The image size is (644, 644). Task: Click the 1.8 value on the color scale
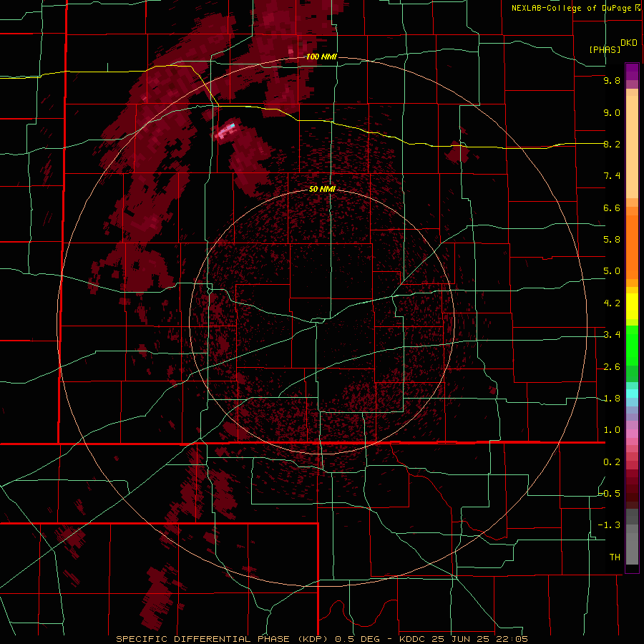tap(612, 399)
